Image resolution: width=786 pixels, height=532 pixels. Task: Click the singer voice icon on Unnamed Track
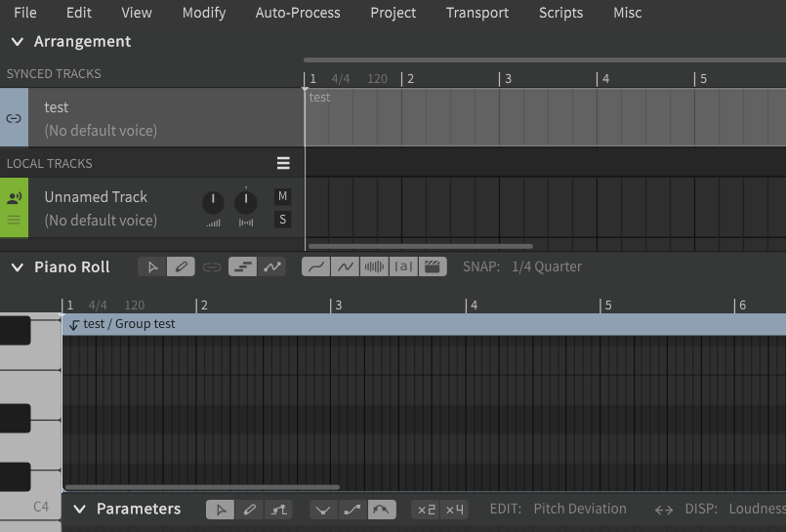point(14,198)
